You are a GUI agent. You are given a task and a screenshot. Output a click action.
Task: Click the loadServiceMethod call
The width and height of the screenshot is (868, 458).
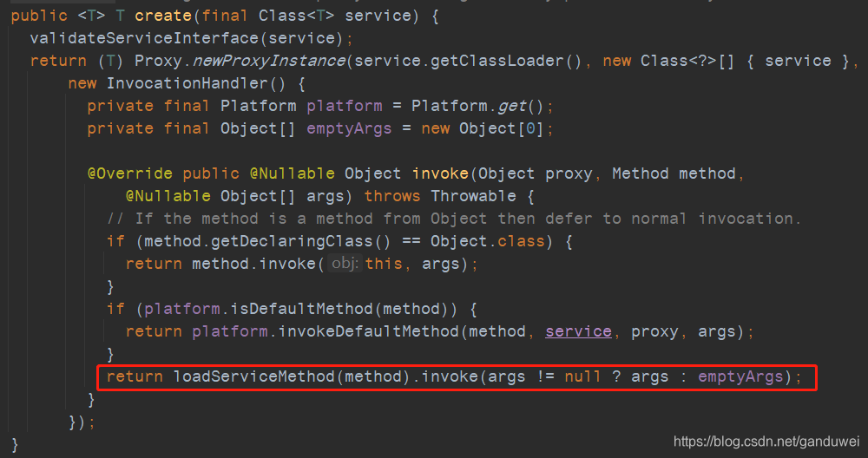tap(254, 377)
